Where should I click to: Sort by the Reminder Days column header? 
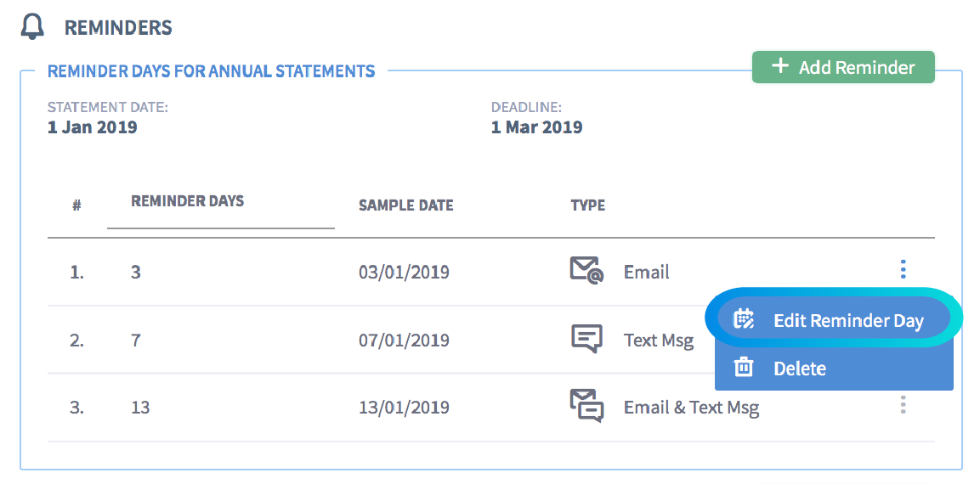[188, 201]
